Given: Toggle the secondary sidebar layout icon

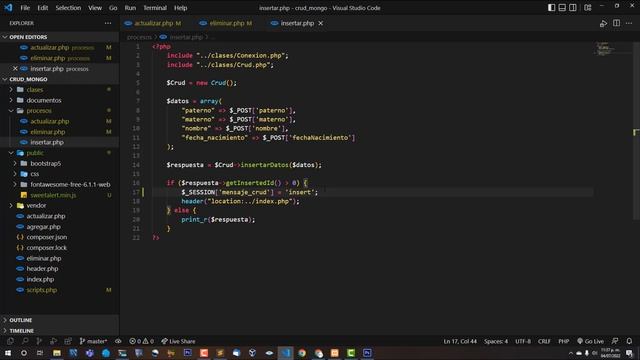Looking at the screenshot, I should tap(573, 7).
